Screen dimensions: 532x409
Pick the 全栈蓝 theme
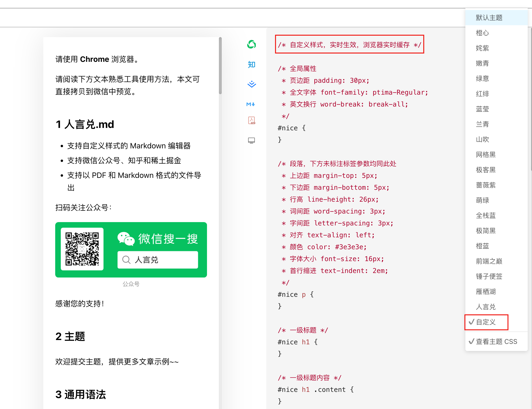point(496,215)
